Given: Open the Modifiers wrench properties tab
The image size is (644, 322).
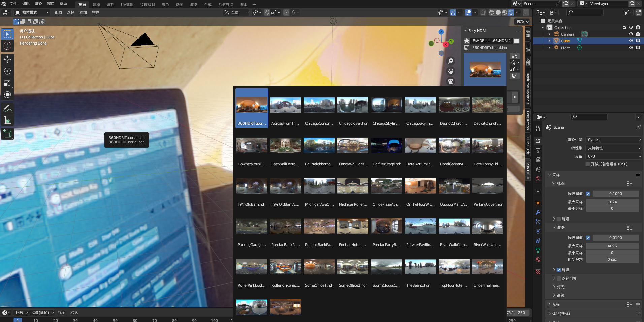Looking at the screenshot, I should point(538,212).
